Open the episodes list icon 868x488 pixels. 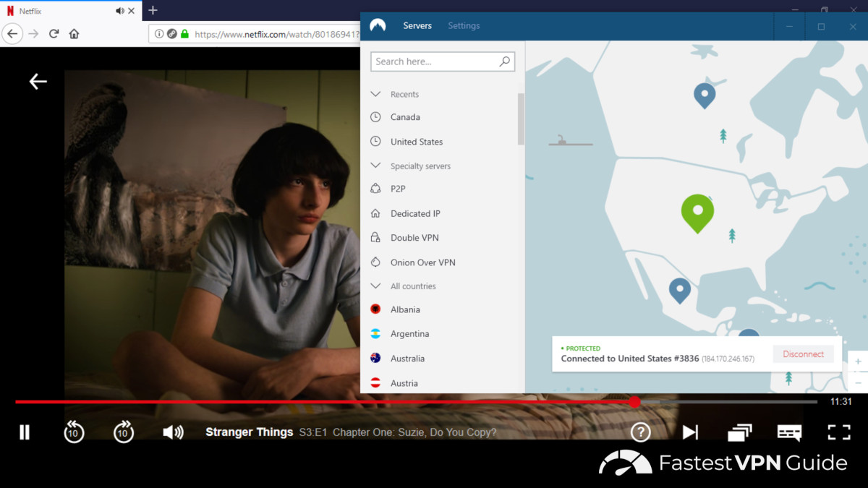click(x=739, y=432)
